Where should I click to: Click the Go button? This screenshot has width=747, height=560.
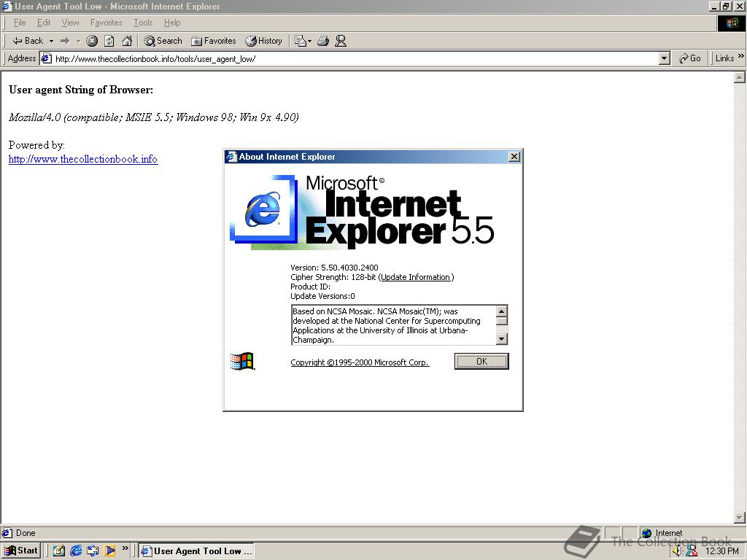click(690, 58)
